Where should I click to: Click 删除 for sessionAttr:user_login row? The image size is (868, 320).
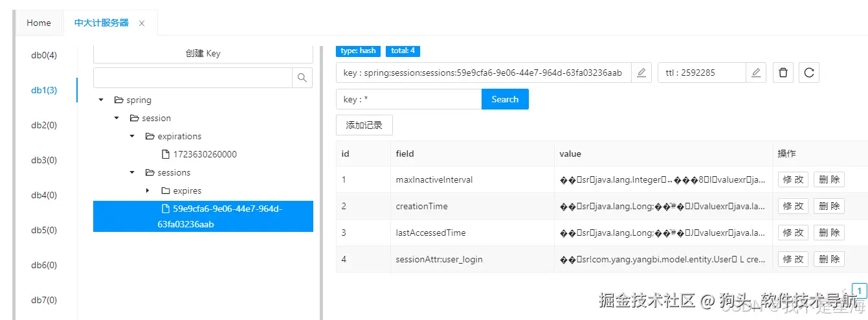click(x=829, y=259)
